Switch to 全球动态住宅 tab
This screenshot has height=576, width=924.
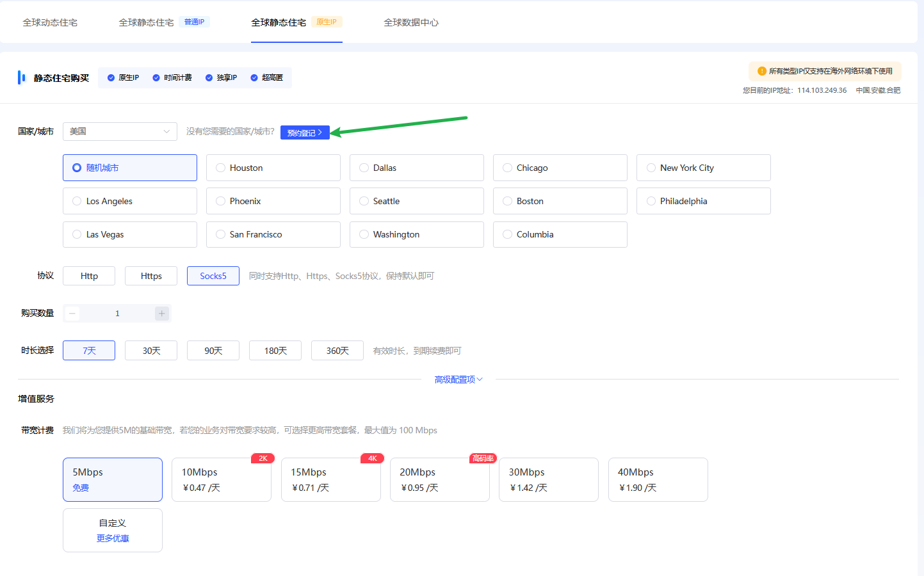(50, 22)
